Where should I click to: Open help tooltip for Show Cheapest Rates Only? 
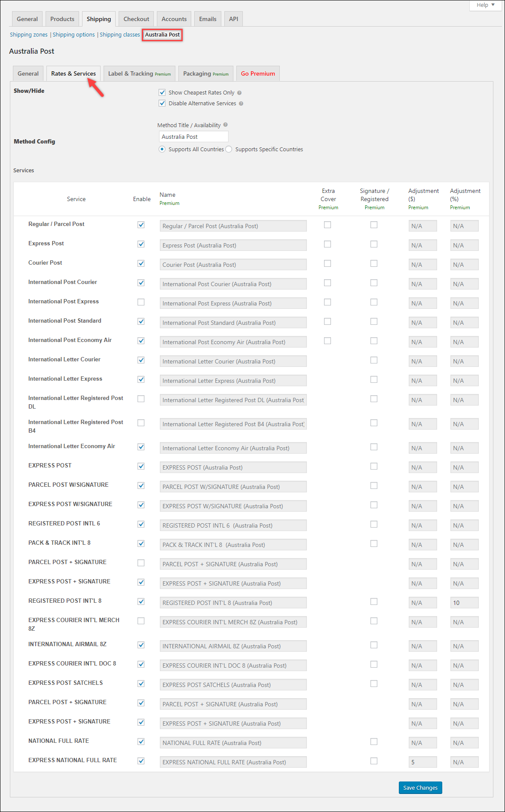[x=239, y=93]
